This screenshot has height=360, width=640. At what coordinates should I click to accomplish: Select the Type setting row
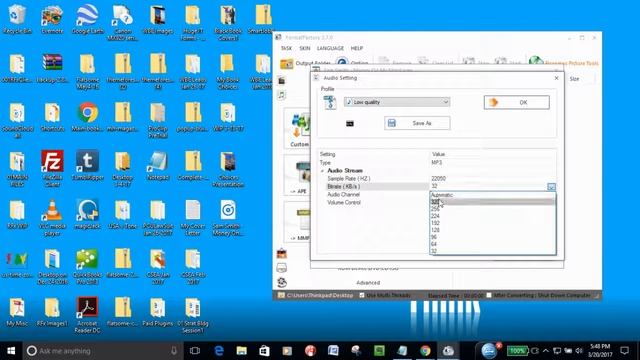(x=437, y=162)
